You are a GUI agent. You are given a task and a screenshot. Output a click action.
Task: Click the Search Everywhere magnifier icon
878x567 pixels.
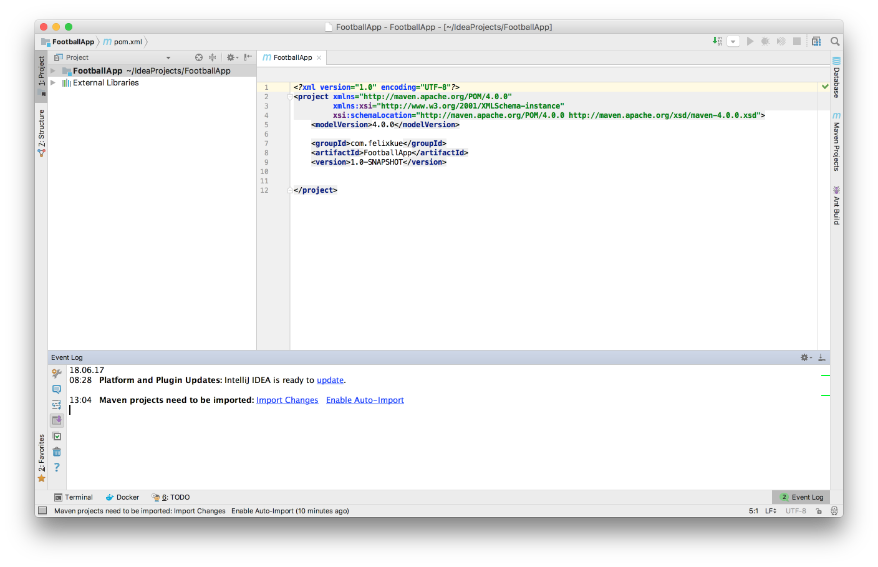(x=835, y=41)
